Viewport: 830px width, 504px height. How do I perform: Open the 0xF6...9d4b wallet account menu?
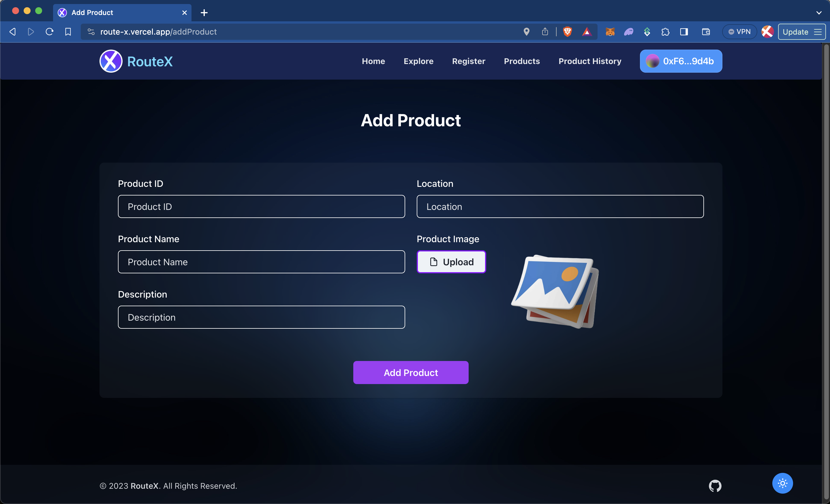[x=681, y=61]
